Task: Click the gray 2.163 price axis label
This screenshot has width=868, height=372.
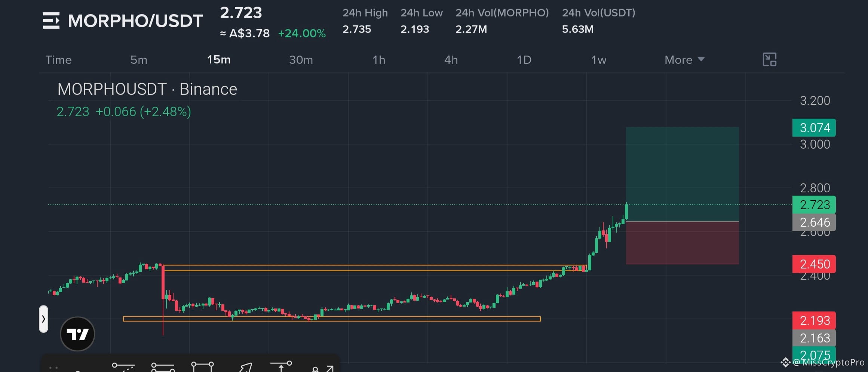Action: coord(814,338)
